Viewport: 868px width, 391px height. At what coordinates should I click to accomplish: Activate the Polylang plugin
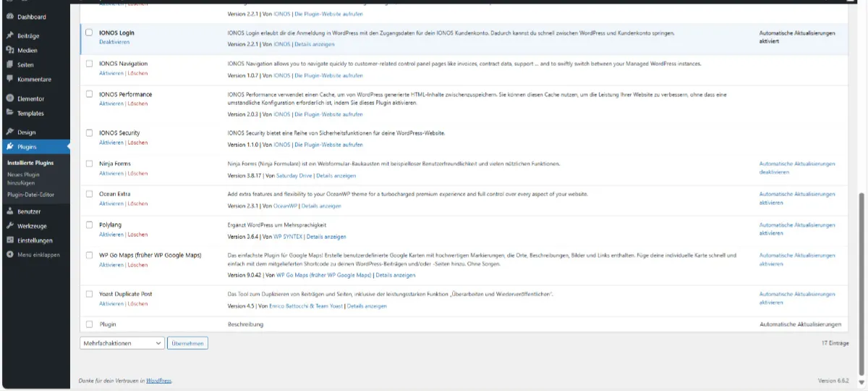click(111, 235)
